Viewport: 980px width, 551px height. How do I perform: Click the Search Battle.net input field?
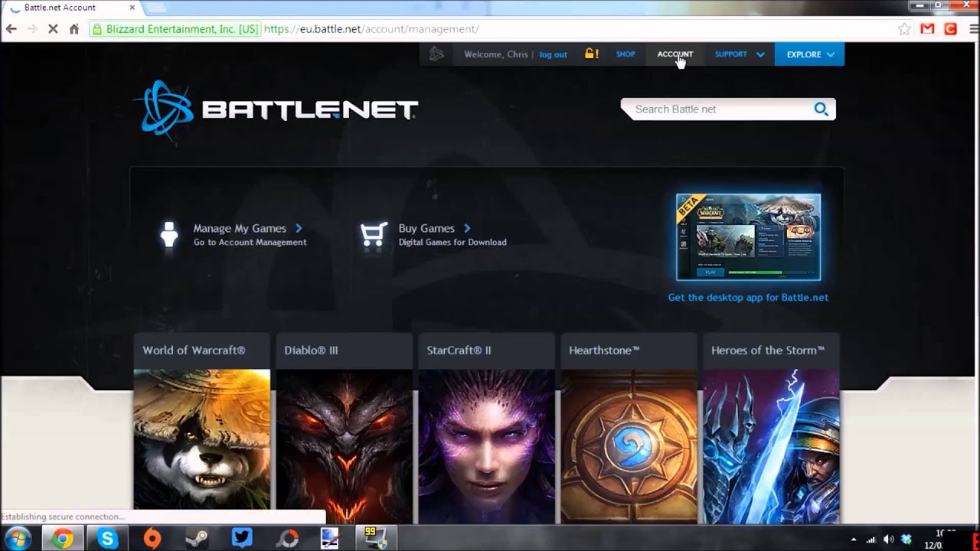pos(720,109)
